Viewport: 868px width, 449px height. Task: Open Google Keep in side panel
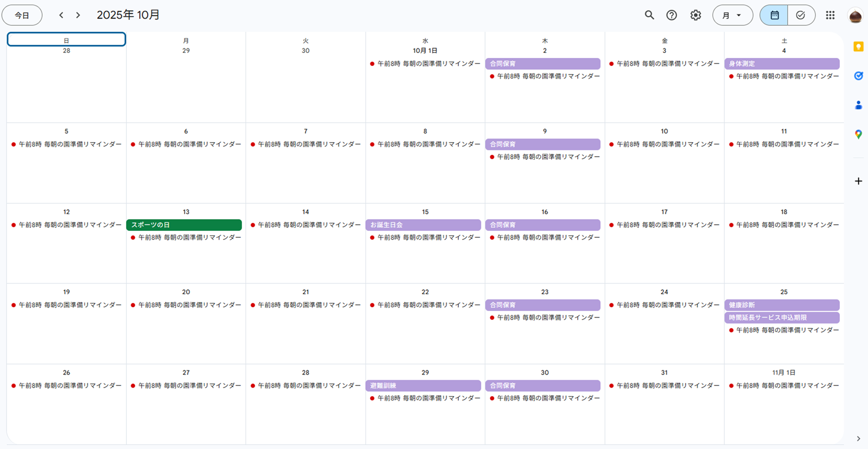858,47
